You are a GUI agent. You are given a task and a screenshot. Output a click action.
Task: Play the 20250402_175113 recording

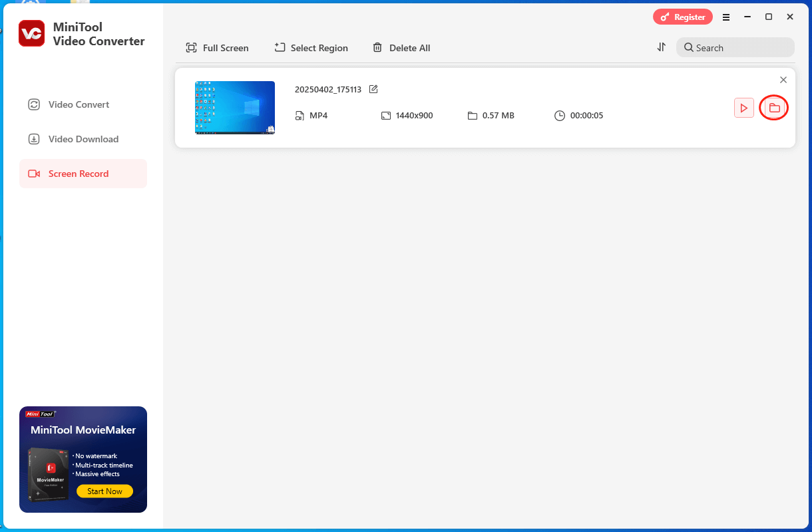[744, 107]
